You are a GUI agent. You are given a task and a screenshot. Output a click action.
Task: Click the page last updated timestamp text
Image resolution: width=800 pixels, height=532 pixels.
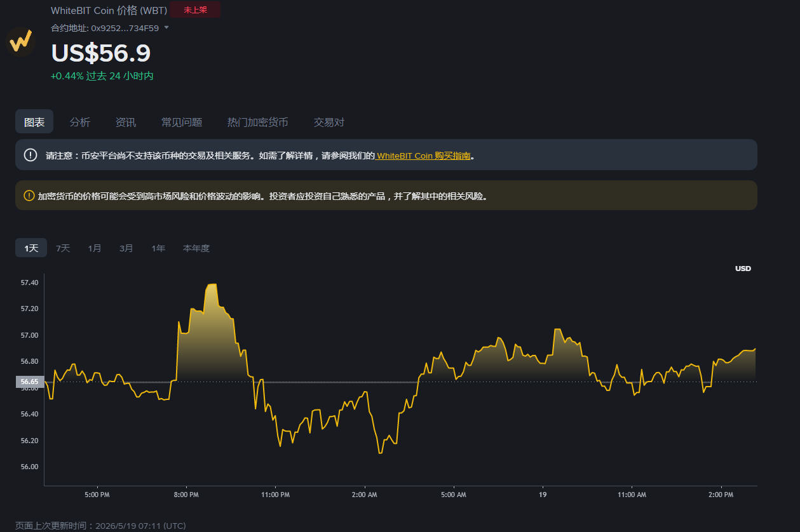100,526
